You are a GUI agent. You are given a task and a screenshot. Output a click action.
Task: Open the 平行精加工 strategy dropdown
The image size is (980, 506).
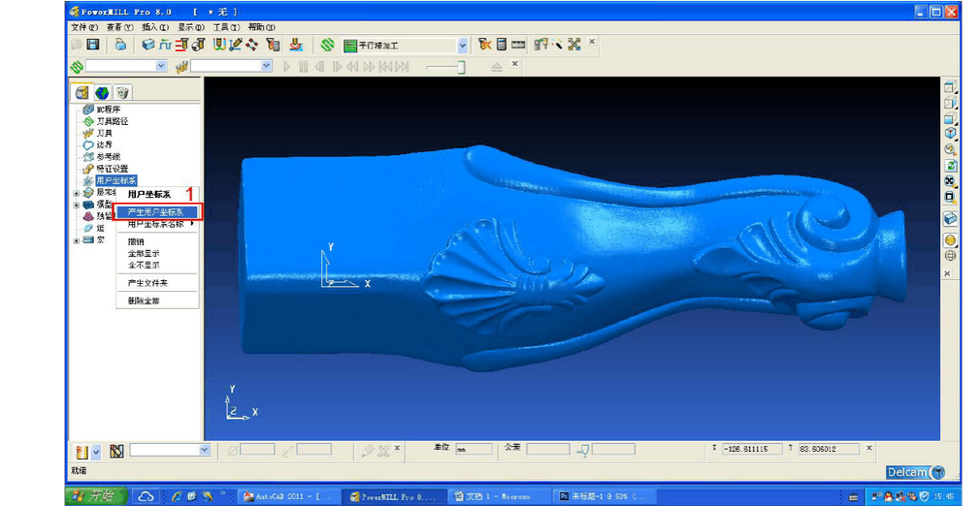[x=462, y=46]
